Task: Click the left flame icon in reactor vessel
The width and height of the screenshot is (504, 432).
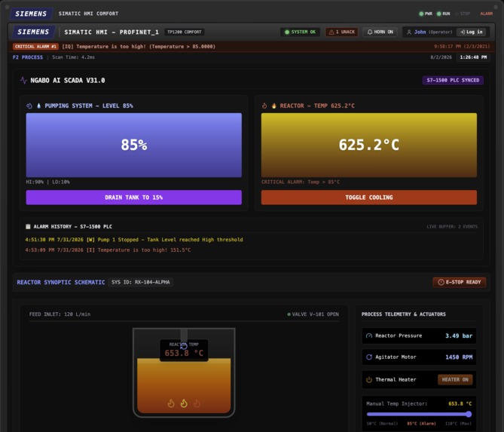Action: click(171, 403)
